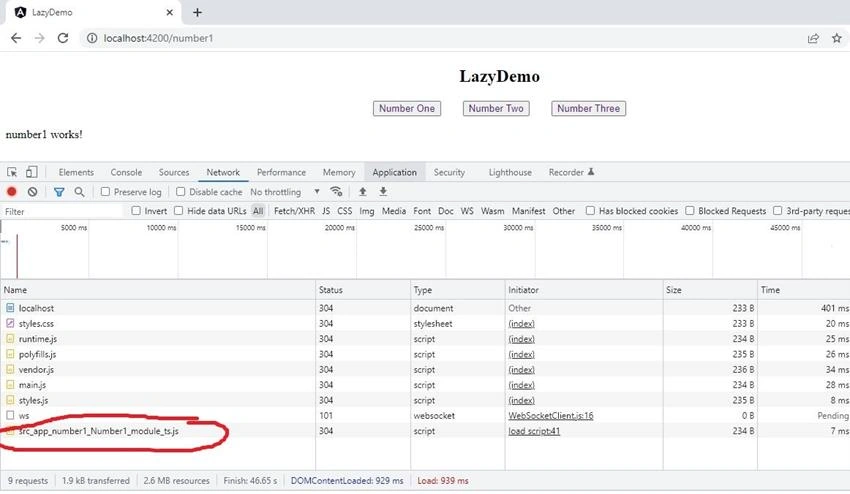
Task: Reload the page with refresh icon
Action: pos(63,38)
